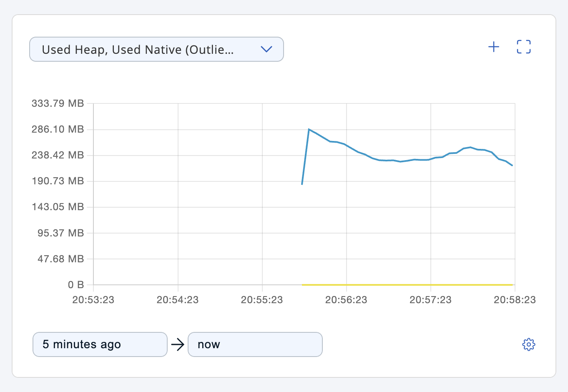The image size is (568, 392).
Task: Click the 20:56:23 time axis label
Action: pyautogui.click(x=346, y=300)
